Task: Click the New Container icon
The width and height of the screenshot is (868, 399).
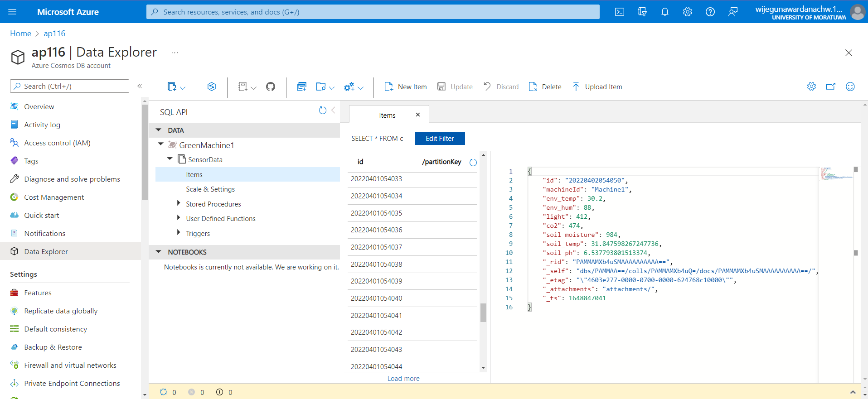Action: point(172,87)
